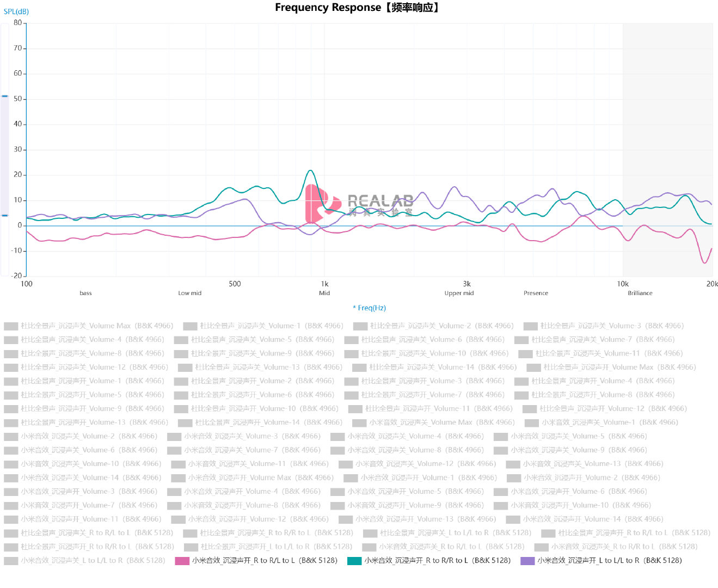Viewport: 718px width, 588px height.
Task: Toggle 小米音效_沉浸声关_Volume Max (B&K 4966) legend
Action: click(434, 422)
